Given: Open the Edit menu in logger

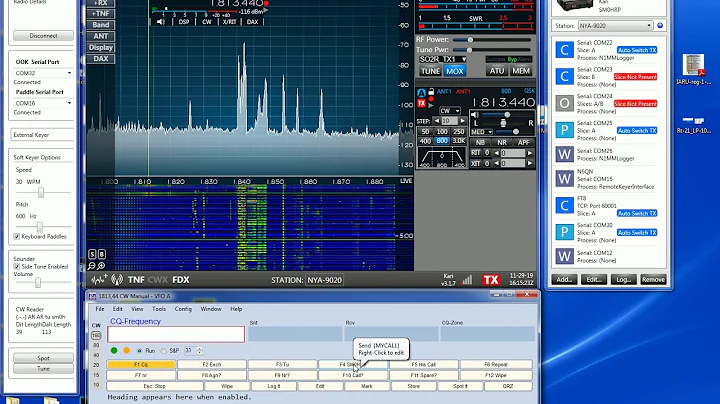Looking at the screenshot, I should click(118, 309).
